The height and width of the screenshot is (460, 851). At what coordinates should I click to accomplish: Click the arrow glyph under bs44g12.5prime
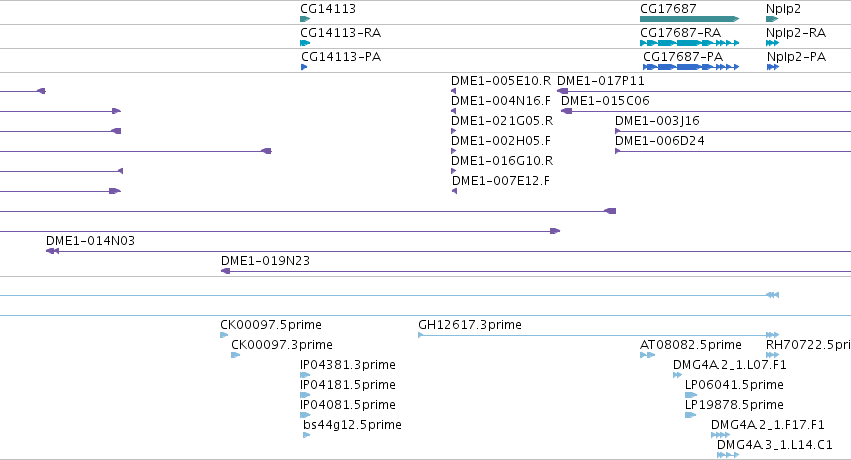(307, 435)
